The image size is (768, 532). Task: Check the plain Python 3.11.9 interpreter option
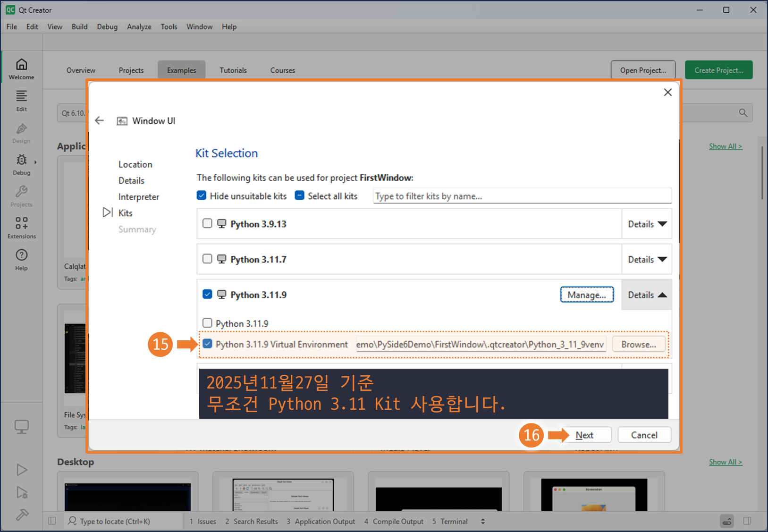(x=207, y=323)
